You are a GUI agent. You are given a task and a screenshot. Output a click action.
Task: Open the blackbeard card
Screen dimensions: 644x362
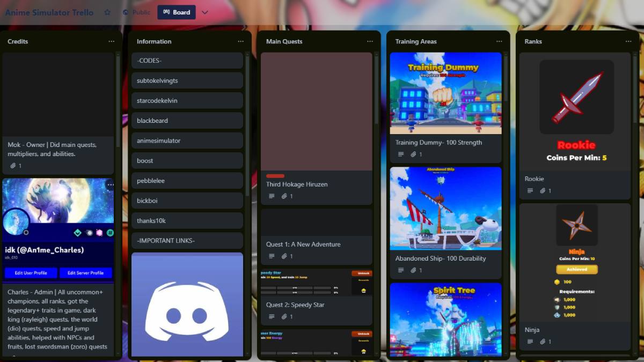pos(187,121)
